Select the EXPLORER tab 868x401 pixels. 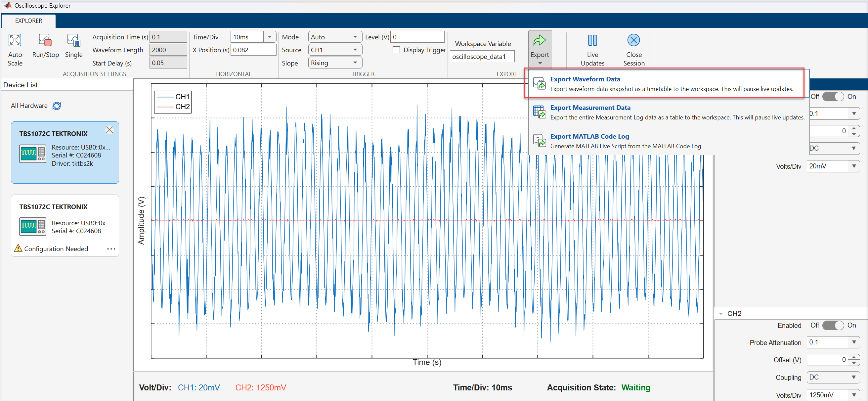[29, 21]
